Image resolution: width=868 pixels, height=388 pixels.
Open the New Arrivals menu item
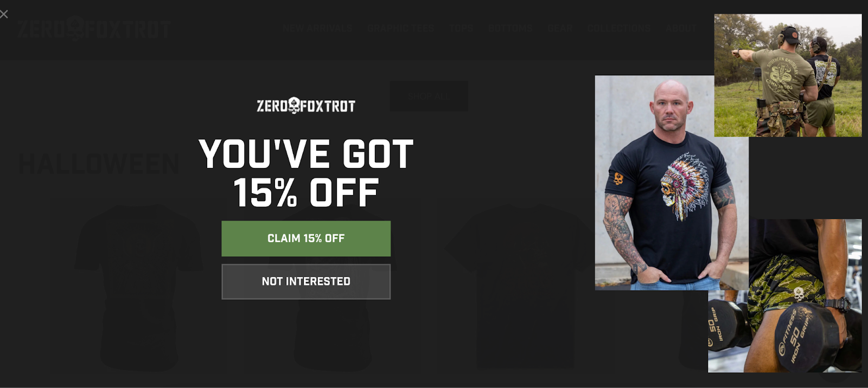click(317, 28)
